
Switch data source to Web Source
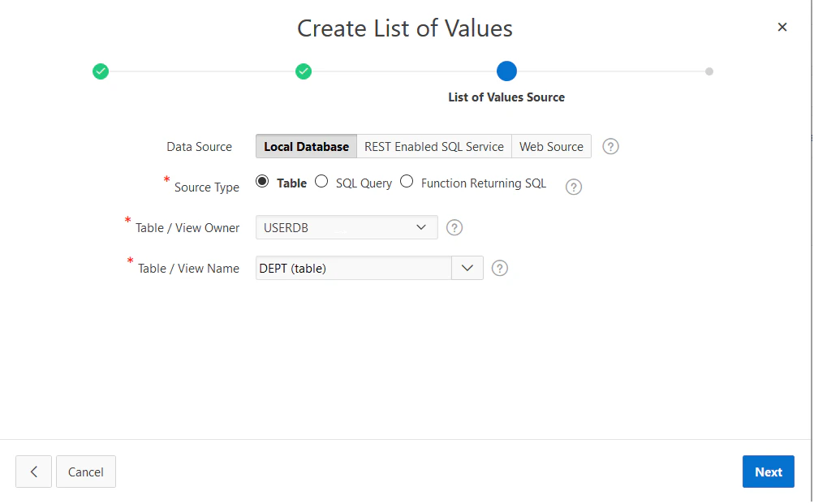(551, 146)
